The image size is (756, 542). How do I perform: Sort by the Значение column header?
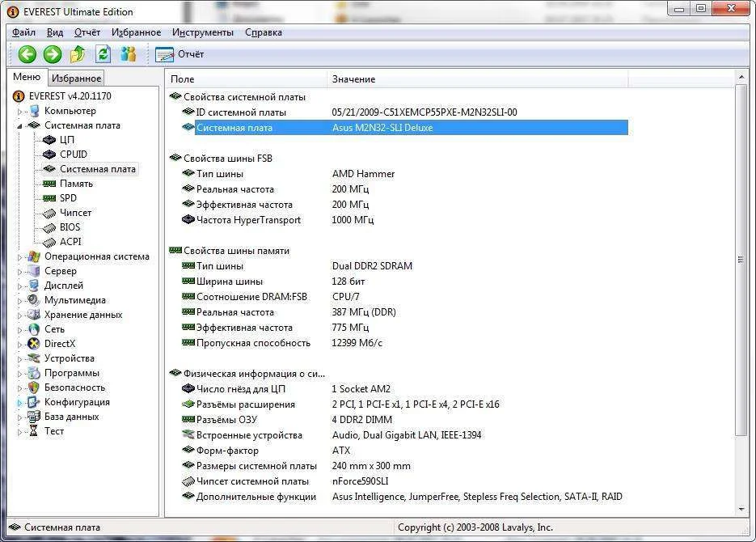pos(478,79)
